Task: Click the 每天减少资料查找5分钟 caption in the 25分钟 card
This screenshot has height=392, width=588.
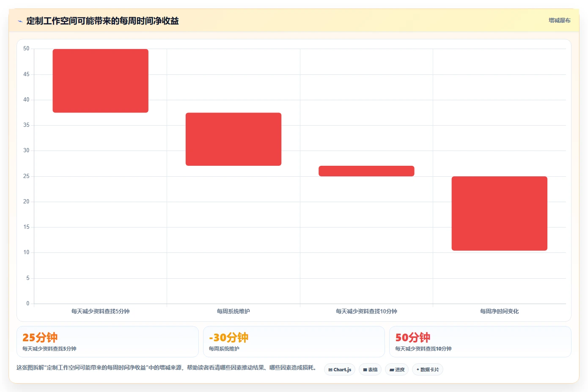Action: pos(49,349)
